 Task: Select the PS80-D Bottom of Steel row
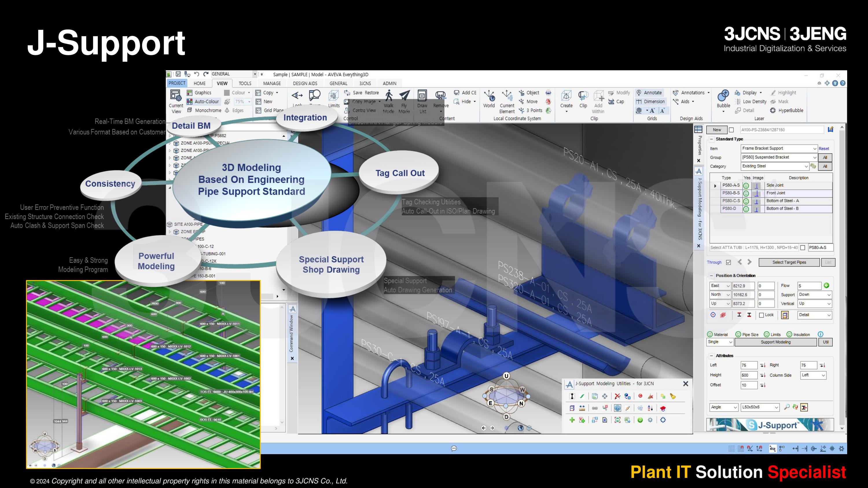[x=771, y=209]
